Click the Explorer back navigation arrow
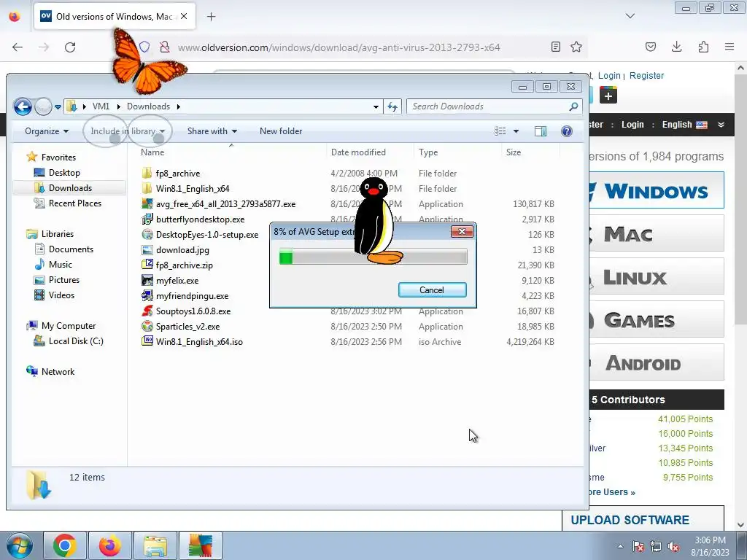 click(23, 106)
